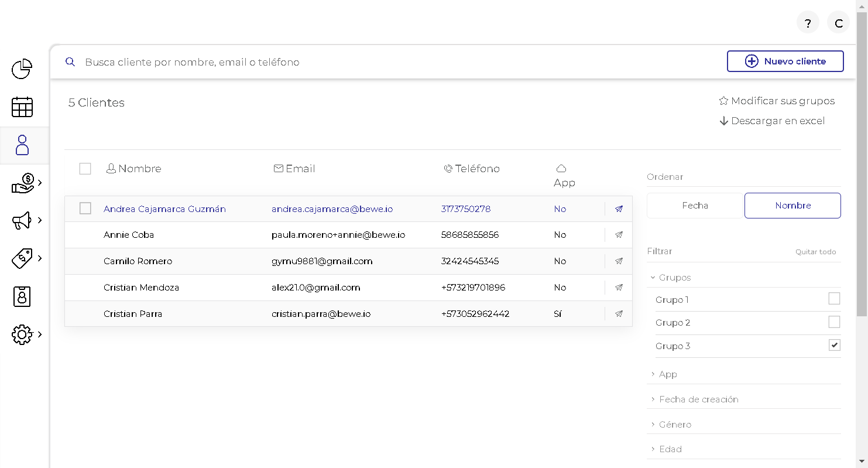Image resolution: width=868 pixels, height=468 pixels.
Task: Click send icon on Cristian Parra row
Action: coord(619,314)
